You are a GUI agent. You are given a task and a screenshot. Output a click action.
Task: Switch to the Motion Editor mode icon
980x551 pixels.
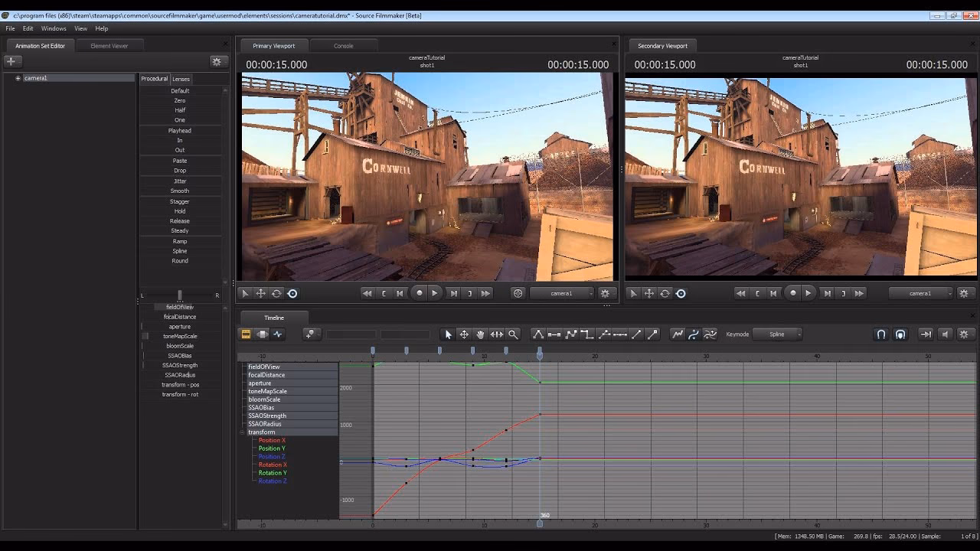click(x=262, y=334)
